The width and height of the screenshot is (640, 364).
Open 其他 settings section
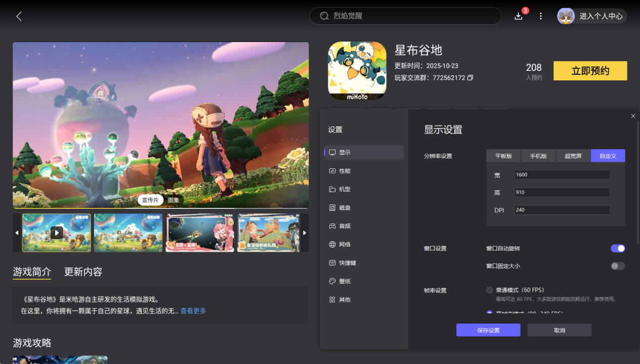[x=364, y=299]
